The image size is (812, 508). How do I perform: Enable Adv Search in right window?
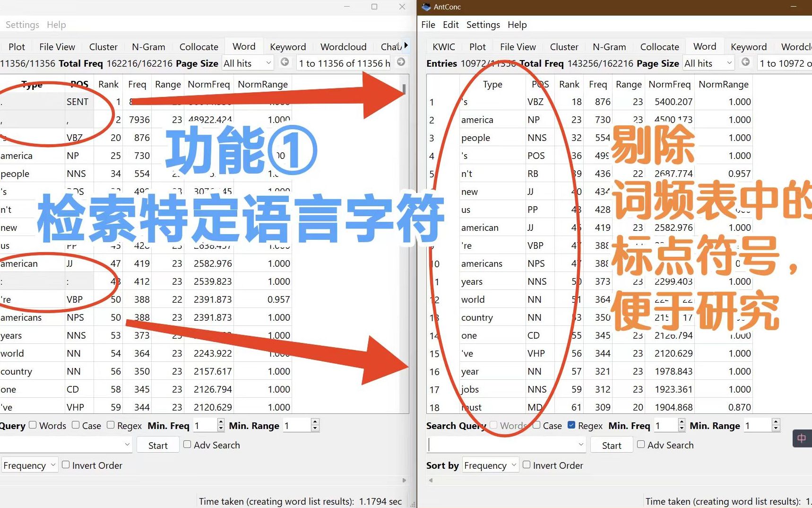tap(641, 444)
